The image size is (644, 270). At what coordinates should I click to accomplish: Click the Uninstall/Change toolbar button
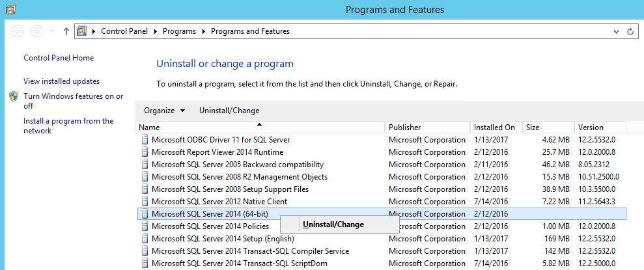click(x=229, y=111)
